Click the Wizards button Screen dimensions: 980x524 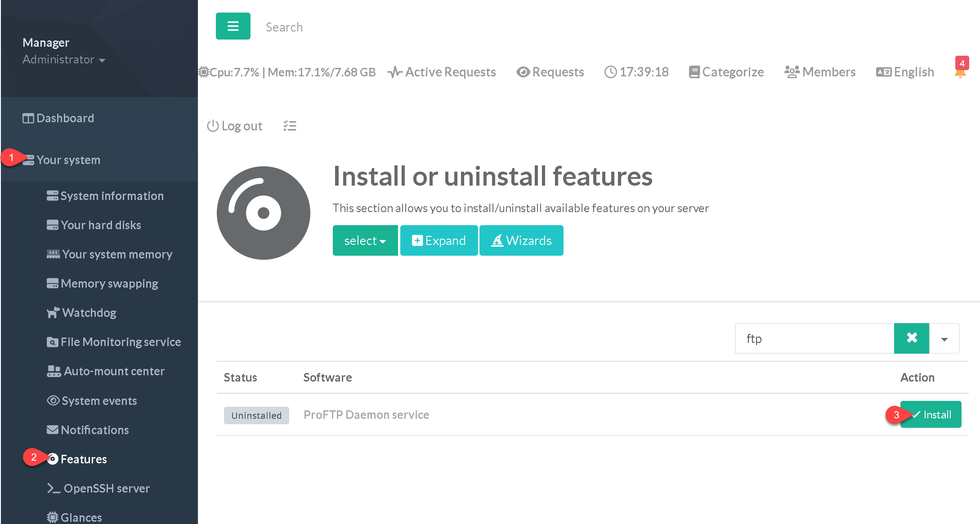521,240
